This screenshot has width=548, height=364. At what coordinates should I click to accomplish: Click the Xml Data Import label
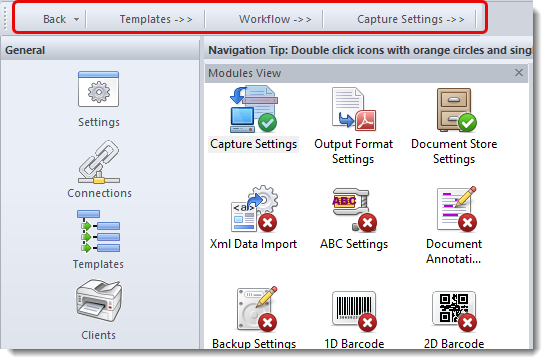pos(253,244)
